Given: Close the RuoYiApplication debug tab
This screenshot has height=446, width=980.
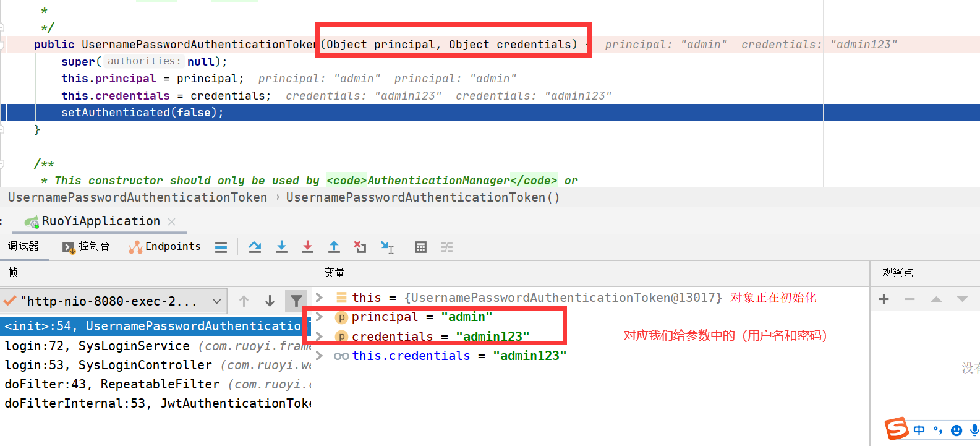Looking at the screenshot, I should coord(172,221).
